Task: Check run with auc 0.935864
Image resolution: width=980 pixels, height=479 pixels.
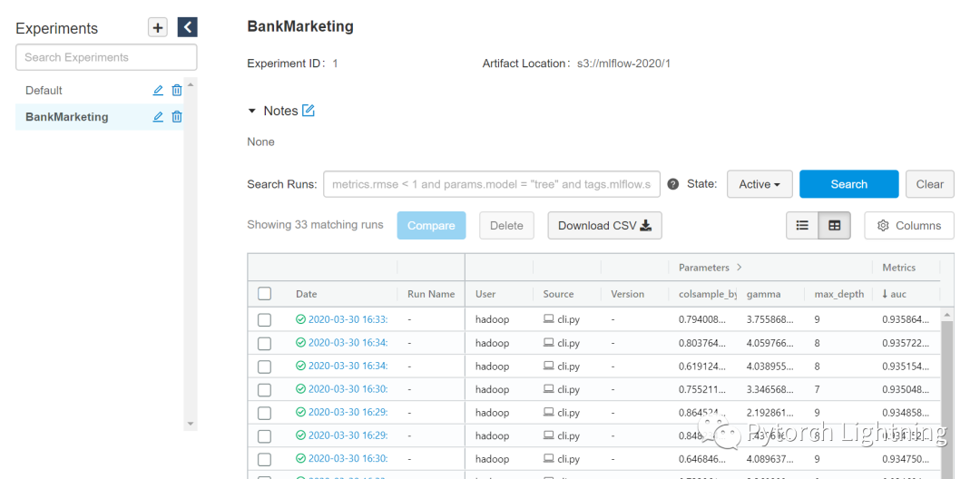Action: point(264,319)
